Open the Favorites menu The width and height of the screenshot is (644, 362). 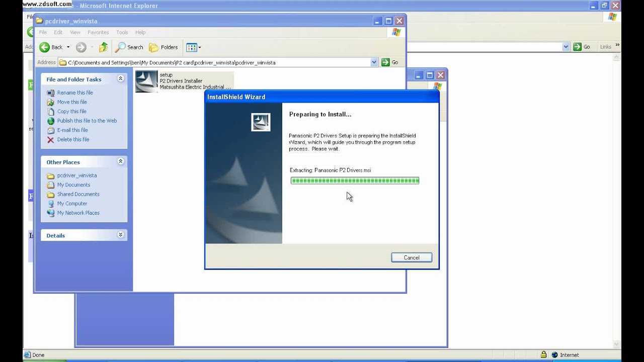coord(98,32)
